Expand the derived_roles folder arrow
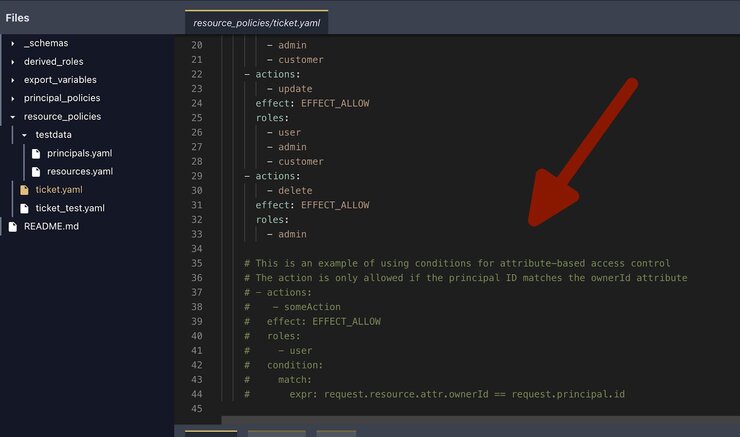This screenshot has width=740, height=437. click(x=13, y=62)
